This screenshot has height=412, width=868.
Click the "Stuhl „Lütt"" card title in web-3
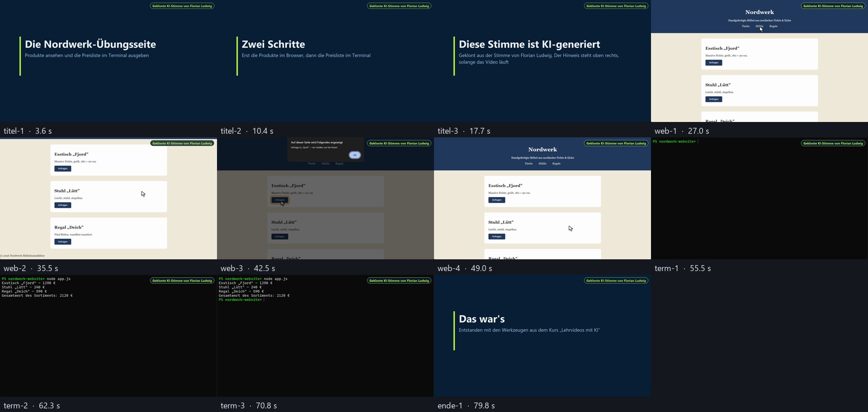[x=284, y=222]
